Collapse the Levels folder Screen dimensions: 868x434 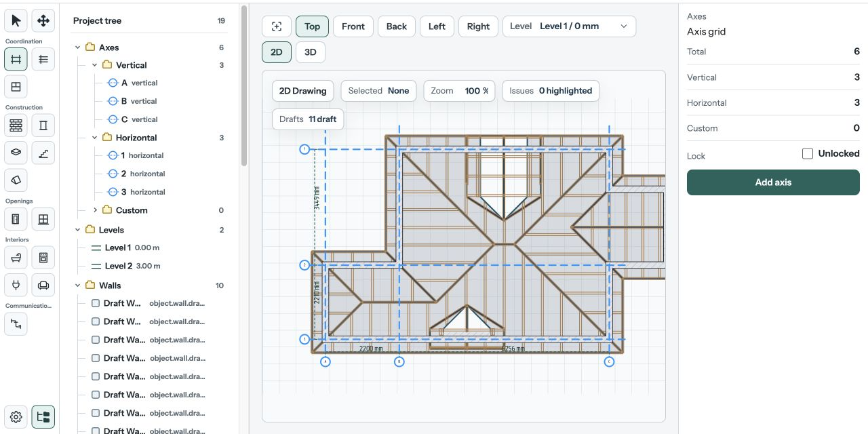[77, 230]
